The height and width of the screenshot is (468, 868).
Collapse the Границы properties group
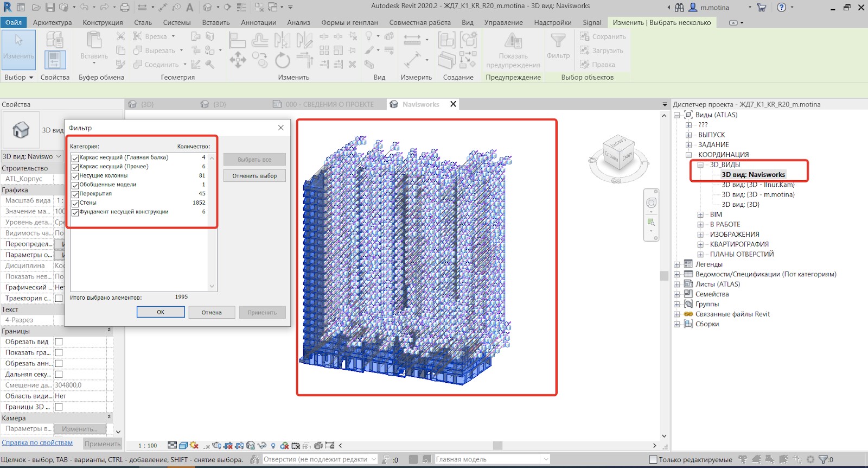109,330
